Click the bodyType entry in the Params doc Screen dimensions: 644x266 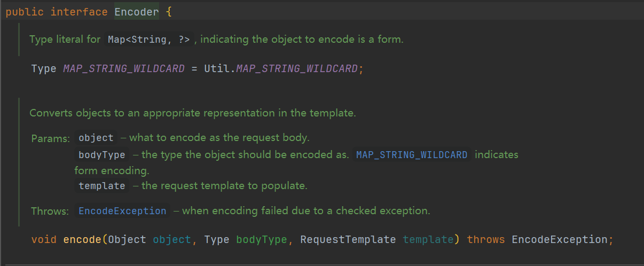pyautogui.click(x=101, y=155)
